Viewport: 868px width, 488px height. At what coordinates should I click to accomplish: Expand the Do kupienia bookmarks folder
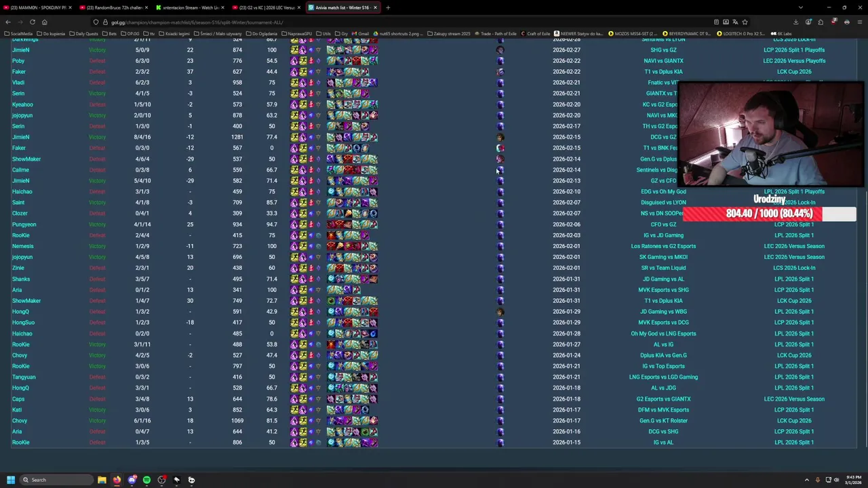click(x=50, y=33)
